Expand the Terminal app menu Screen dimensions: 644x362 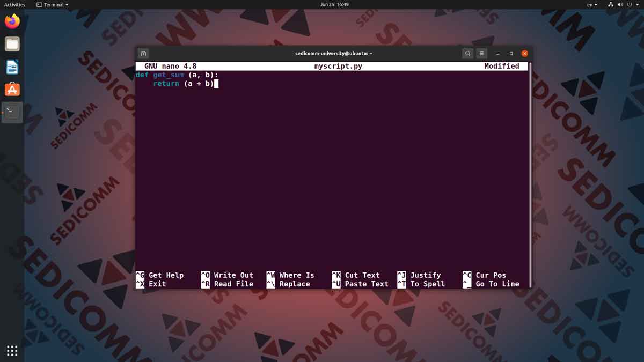[53, 4]
